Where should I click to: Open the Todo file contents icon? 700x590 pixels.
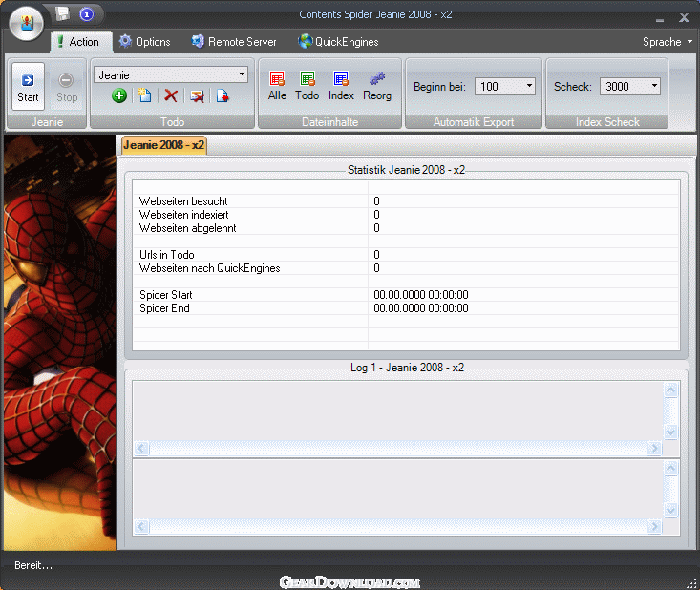[x=308, y=86]
